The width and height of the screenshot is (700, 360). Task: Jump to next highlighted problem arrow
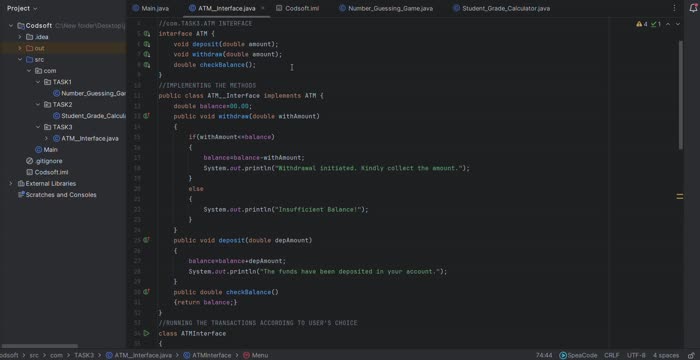(x=678, y=24)
